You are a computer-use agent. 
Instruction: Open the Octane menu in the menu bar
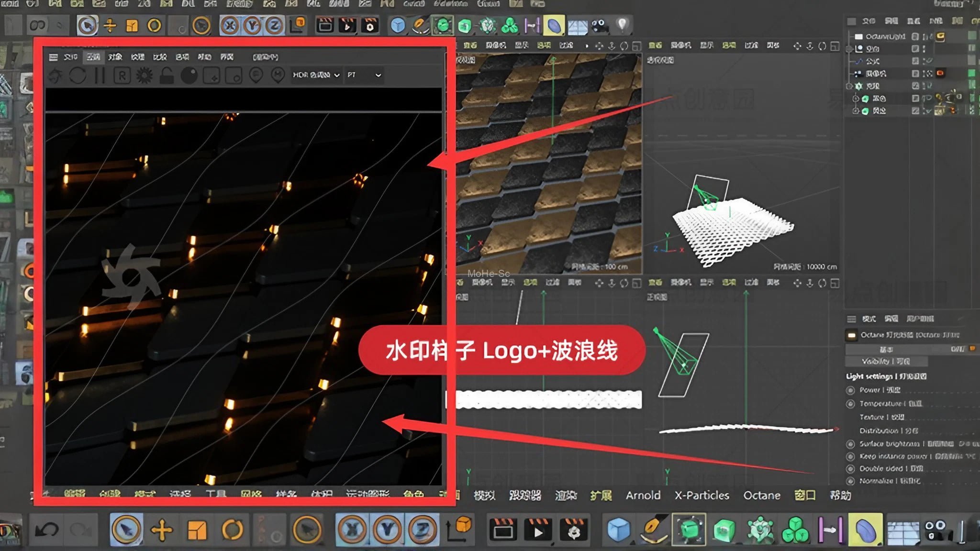762,496
